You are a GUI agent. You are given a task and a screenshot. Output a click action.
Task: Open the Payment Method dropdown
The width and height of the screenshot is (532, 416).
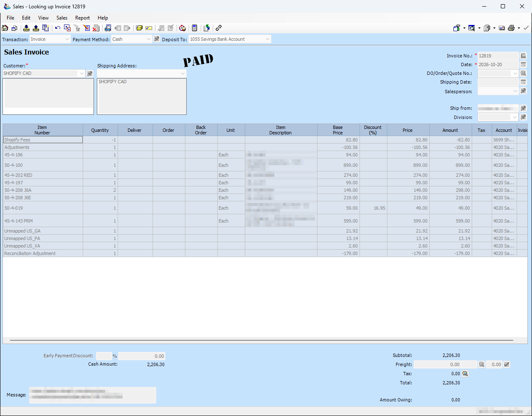point(132,39)
